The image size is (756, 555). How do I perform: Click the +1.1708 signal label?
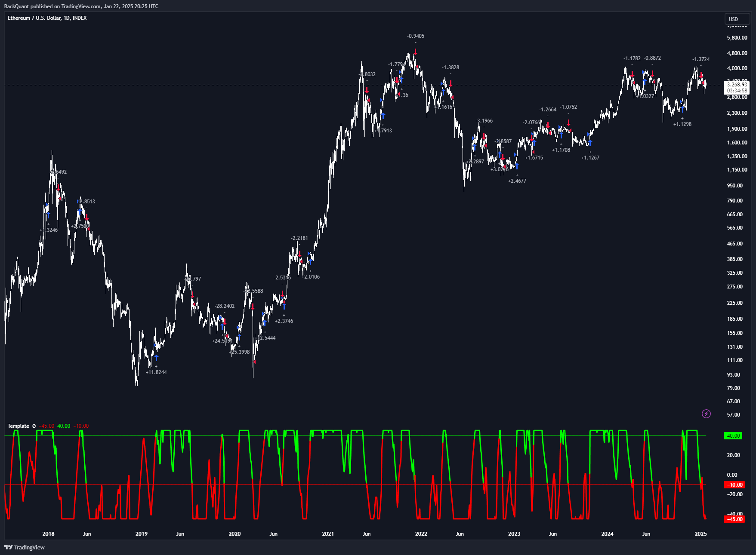[561, 150]
